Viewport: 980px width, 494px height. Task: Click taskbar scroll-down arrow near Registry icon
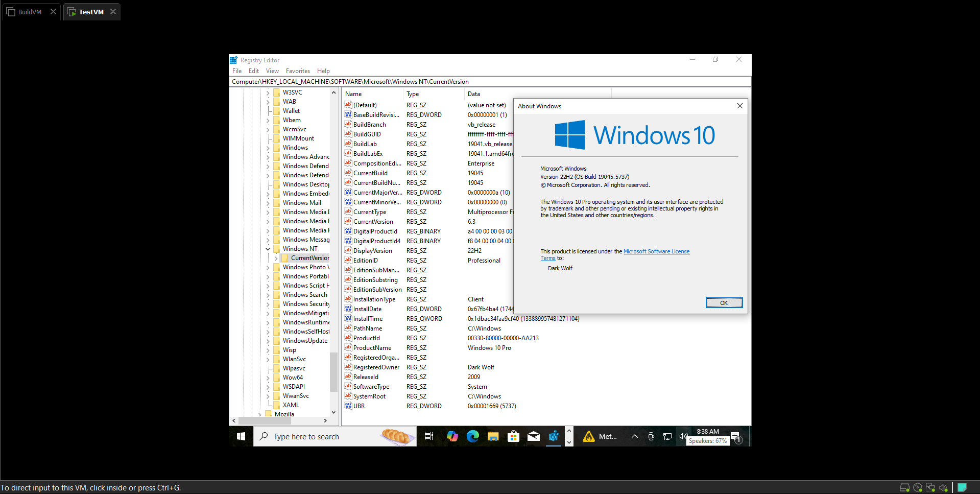[569, 442]
